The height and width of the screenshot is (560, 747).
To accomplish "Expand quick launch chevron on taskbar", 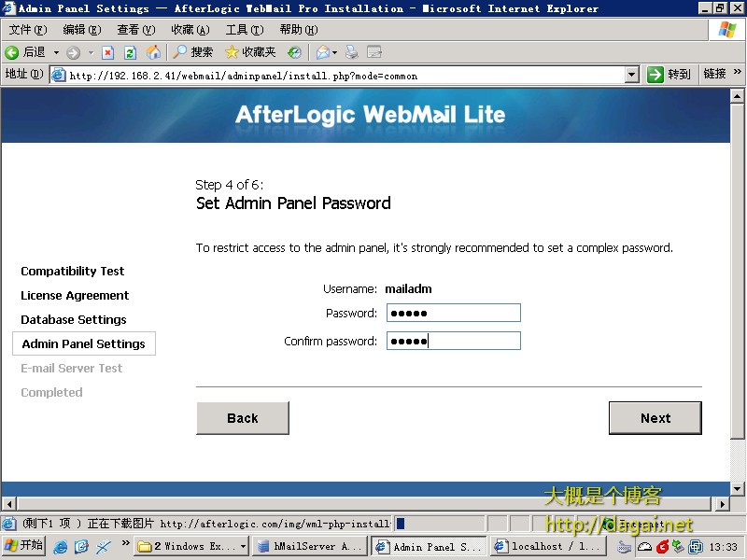I will coord(125,543).
